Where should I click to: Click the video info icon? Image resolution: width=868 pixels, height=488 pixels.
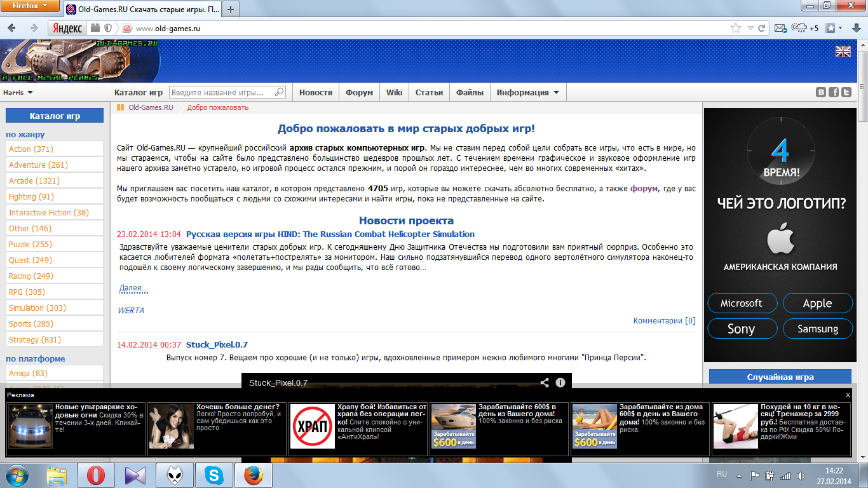coord(560,383)
